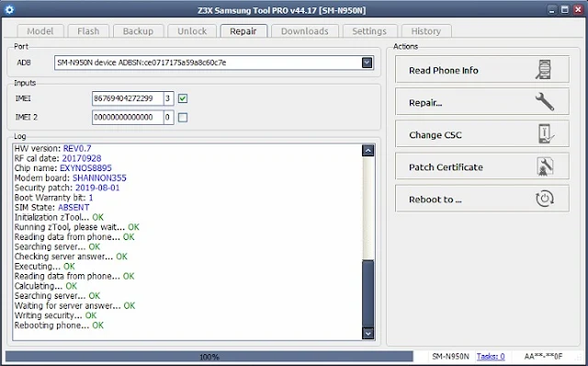Click SIM State ABSENT log line

pos(51,207)
